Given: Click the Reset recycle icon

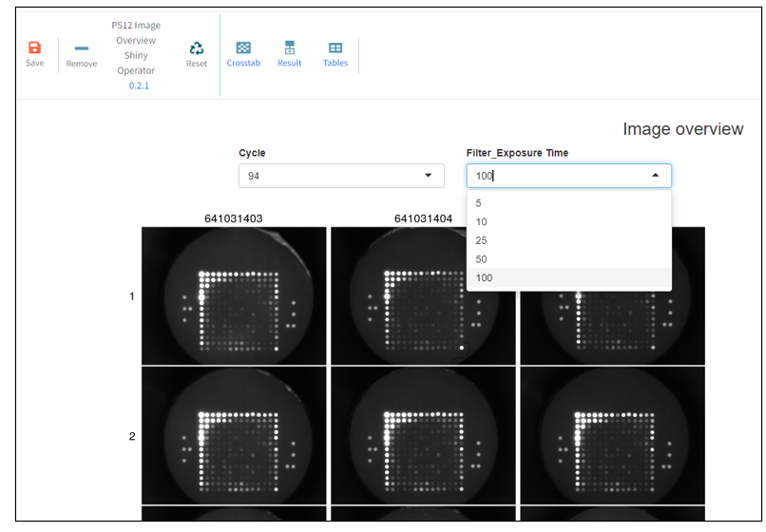Looking at the screenshot, I should [x=197, y=47].
